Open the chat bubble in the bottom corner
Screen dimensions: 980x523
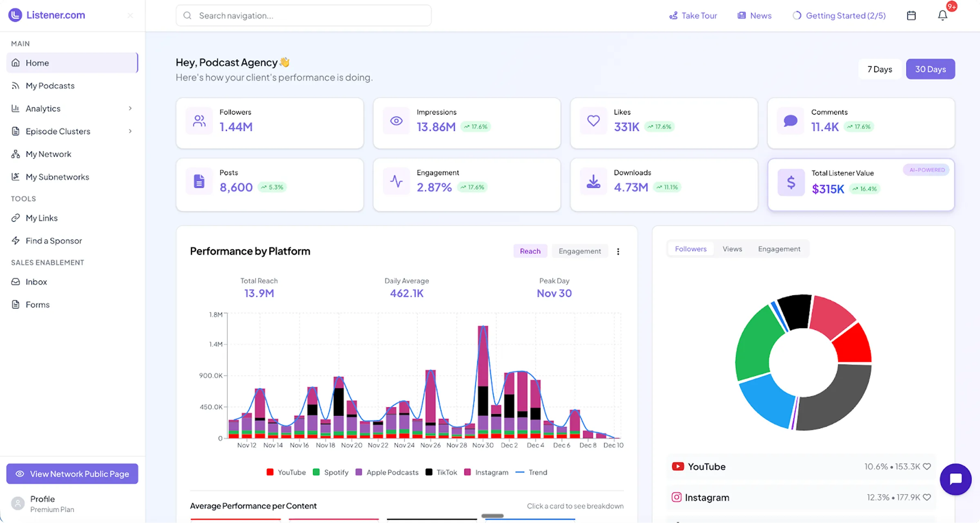[x=955, y=479]
